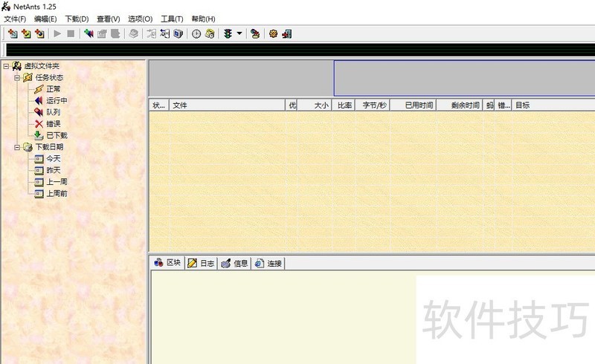595x364 pixels.
Task: Collapse the 下载日期 tree branch
Action: tap(17, 147)
